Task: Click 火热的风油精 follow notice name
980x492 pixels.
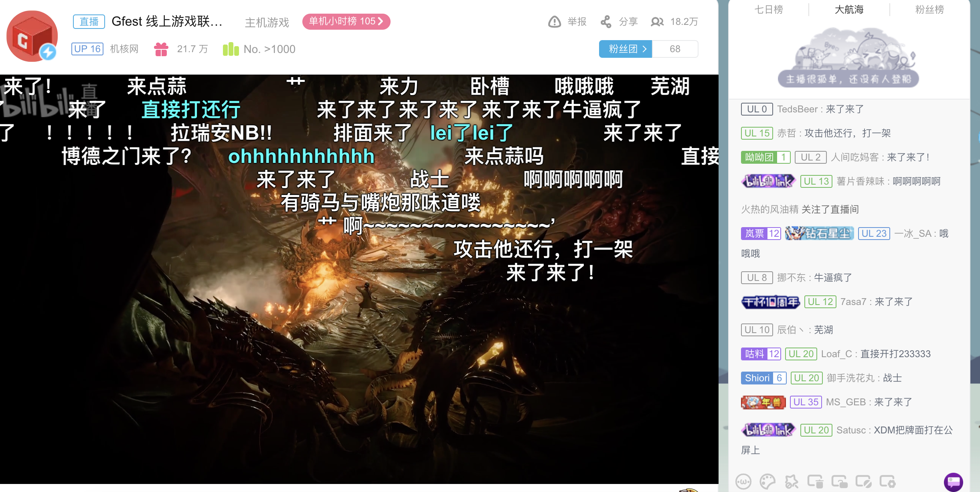Action: [770, 209]
